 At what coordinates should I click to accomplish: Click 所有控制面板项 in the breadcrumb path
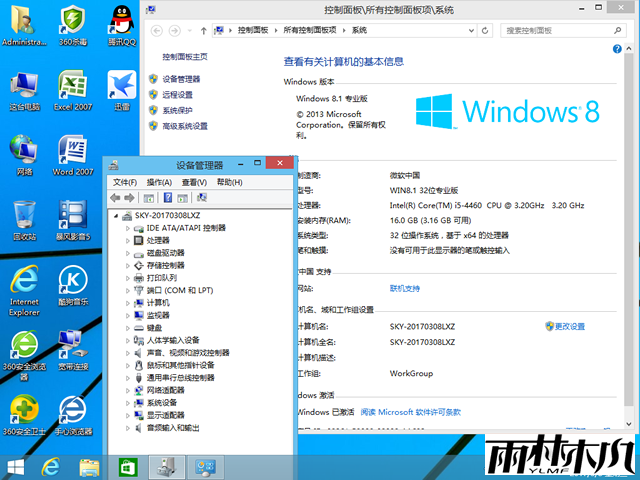point(310,30)
